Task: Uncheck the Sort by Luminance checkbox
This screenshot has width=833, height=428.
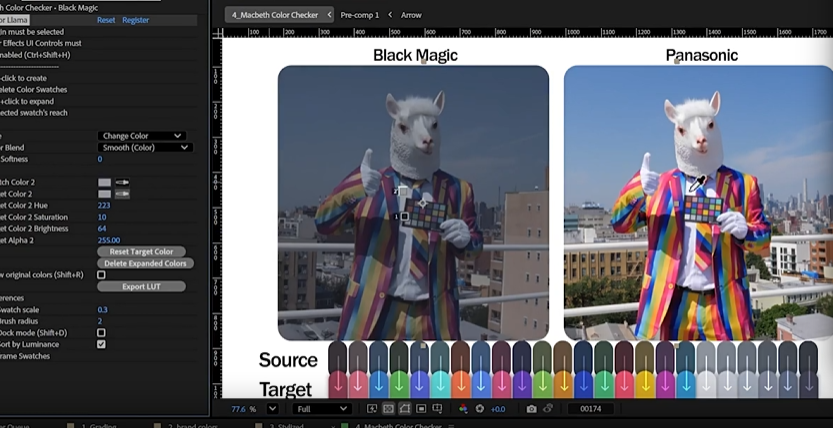Action: (101, 344)
